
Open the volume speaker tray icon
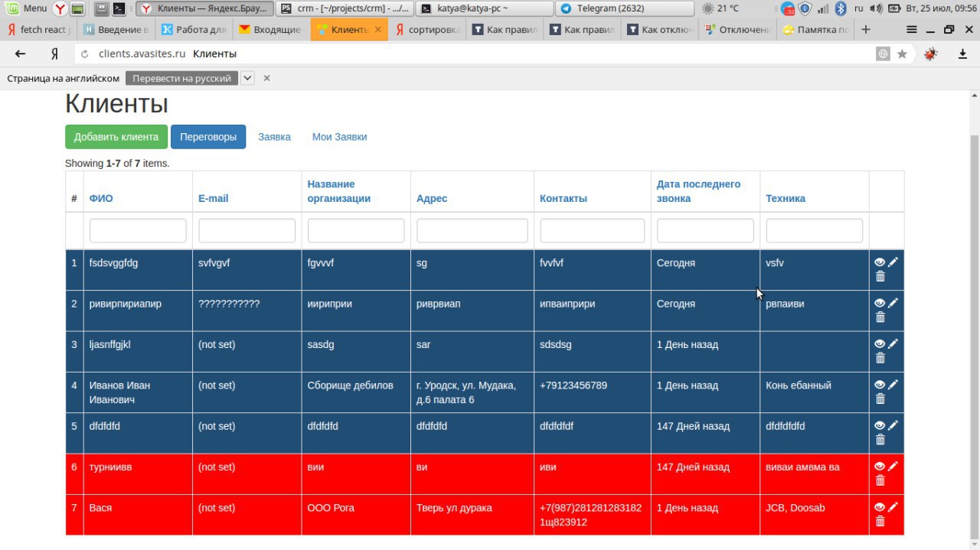pos(876,8)
